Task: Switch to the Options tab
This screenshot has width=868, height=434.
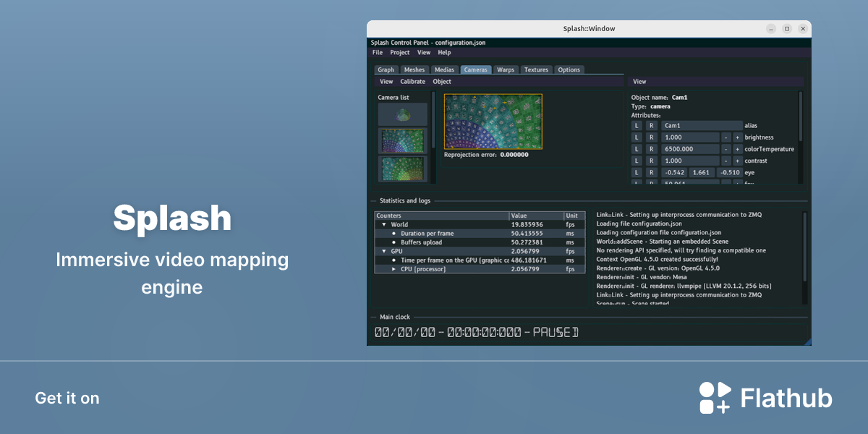Action: (x=569, y=70)
